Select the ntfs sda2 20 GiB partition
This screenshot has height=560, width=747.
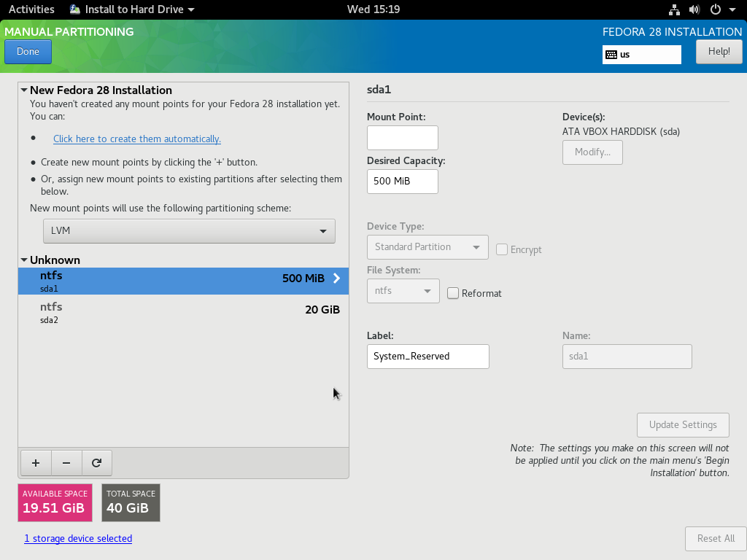pos(183,312)
